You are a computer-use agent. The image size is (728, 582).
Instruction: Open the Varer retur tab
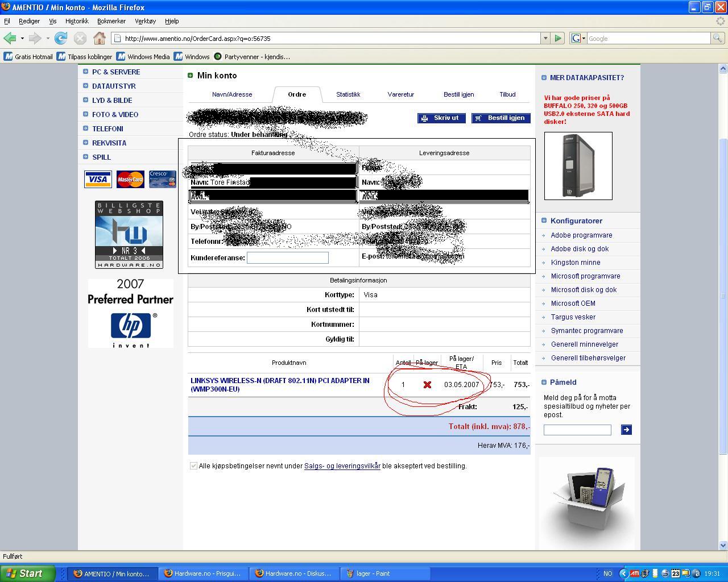401,94
